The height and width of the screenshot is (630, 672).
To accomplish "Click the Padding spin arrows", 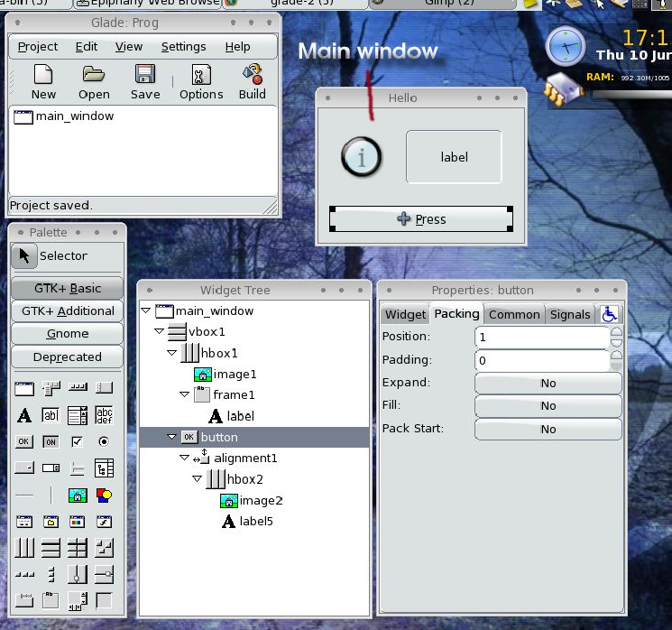I will click(x=616, y=360).
